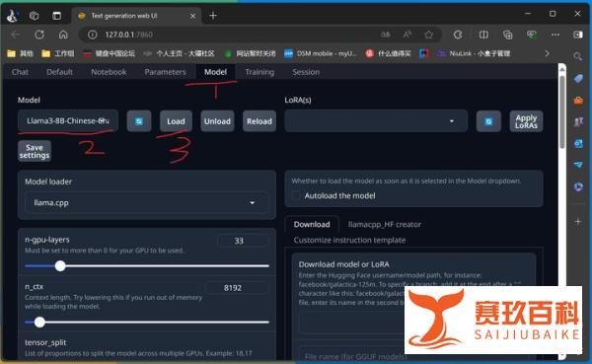Open llamacpp_HF creator sub-tab
Viewport: 592px width, 364px height.
tap(385, 224)
